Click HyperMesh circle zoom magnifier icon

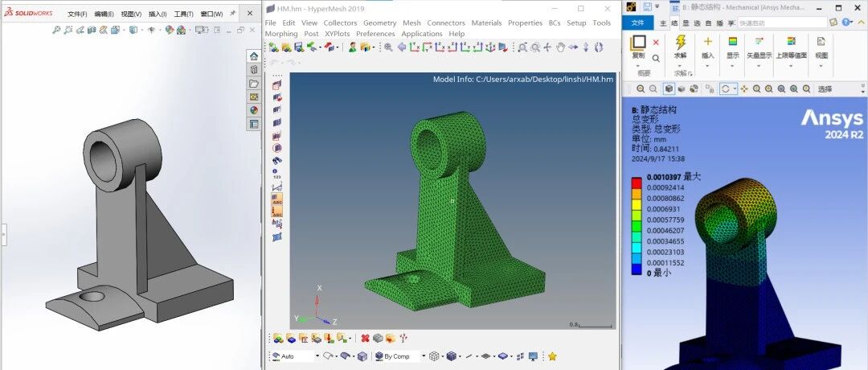[535, 47]
